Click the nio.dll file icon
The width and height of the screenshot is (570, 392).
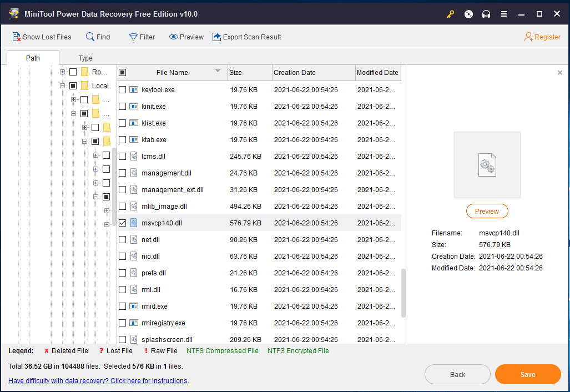[x=134, y=257]
